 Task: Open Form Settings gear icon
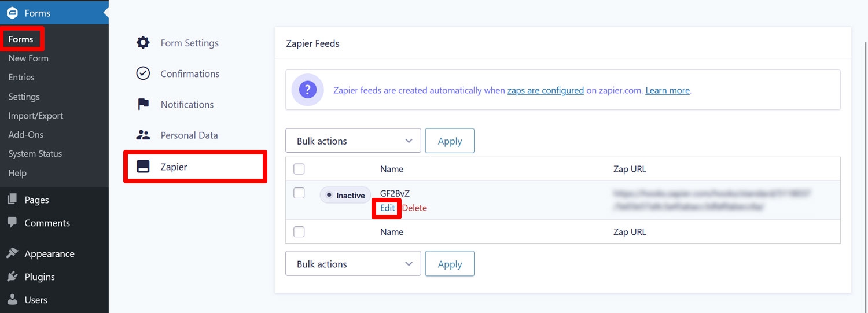tap(143, 43)
